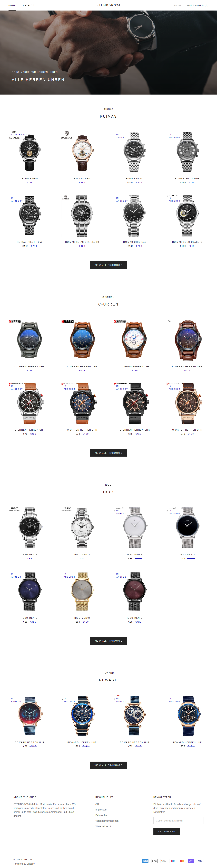This screenshot has height=868, width=217.
Task: Open the Warenkorb (0) cart link
Action: [x=198, y=5]
